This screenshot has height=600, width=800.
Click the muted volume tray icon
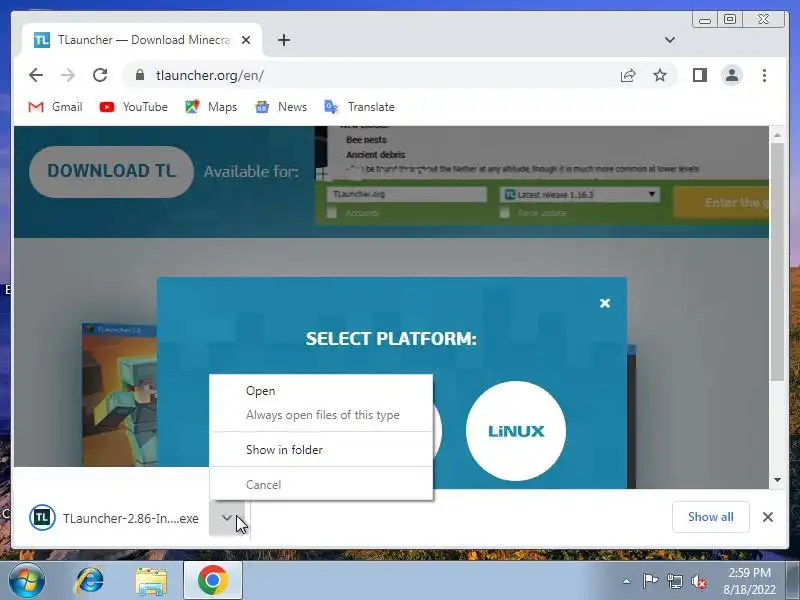tap(699, 581)
